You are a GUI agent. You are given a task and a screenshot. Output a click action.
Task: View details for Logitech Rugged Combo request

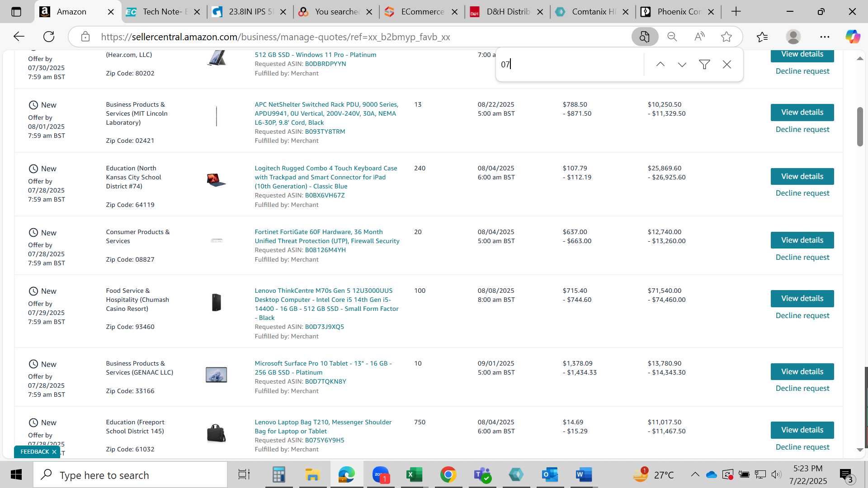[x=802, y=176]
